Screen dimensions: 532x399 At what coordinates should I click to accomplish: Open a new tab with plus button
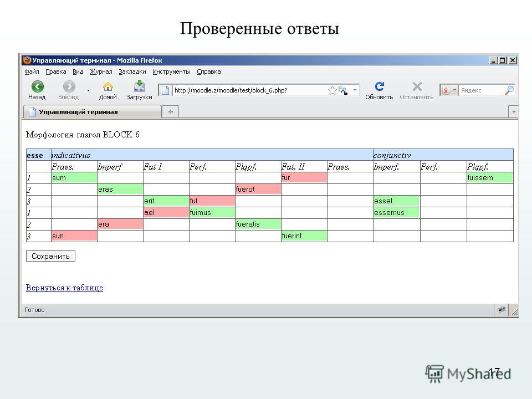(170, 112)
